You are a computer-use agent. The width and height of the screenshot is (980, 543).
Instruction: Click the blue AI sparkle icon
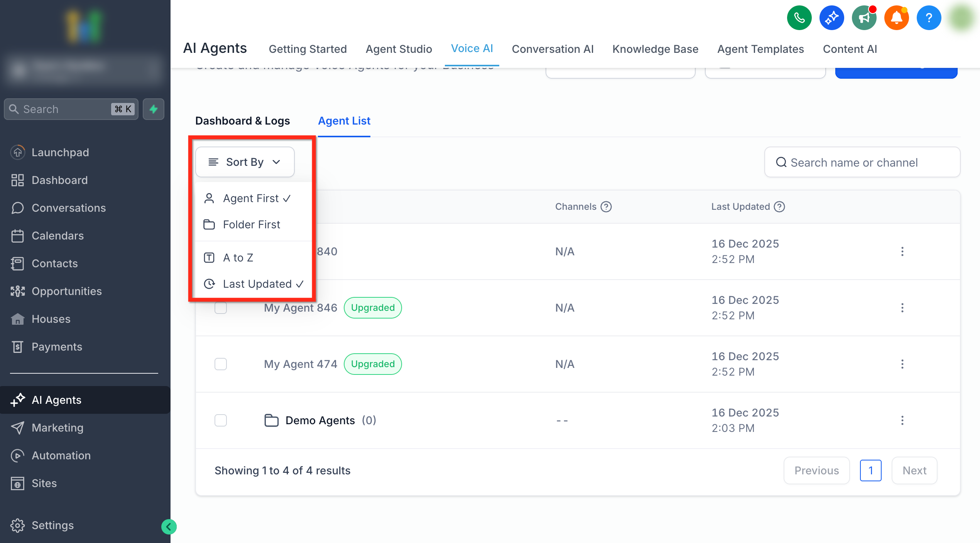[x=831, y=18]
